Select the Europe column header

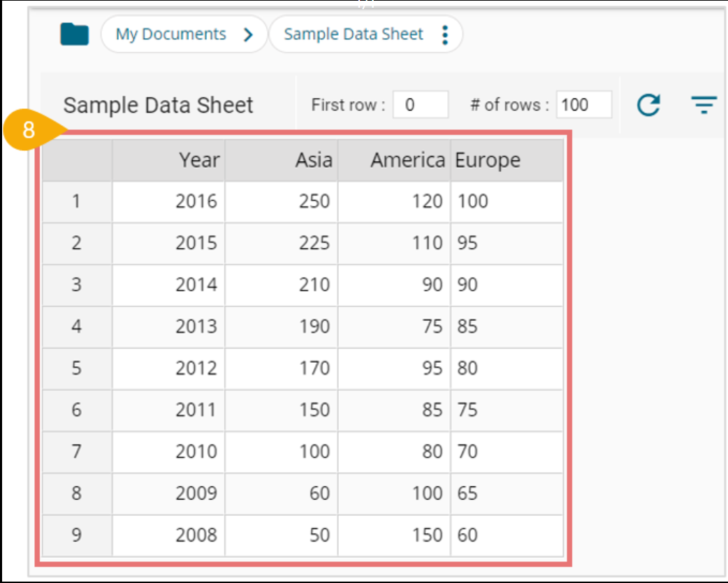(507, 160)
